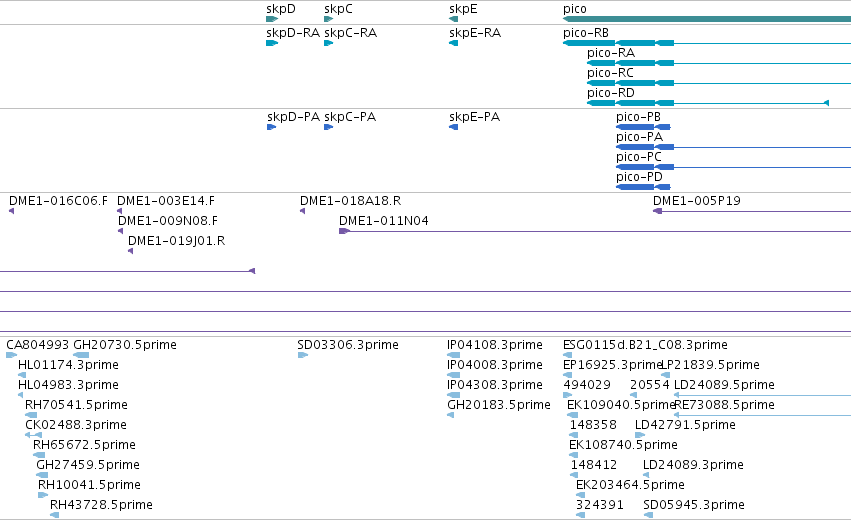
Task: Select the DME1-003E14.F marker arrow
Action: click(119, 211)
